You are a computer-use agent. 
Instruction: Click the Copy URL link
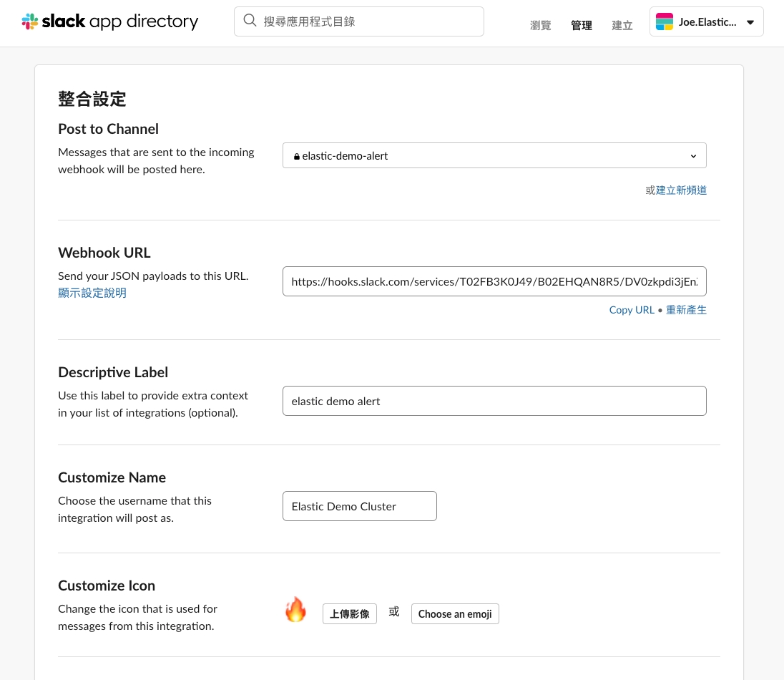point(632,310)
